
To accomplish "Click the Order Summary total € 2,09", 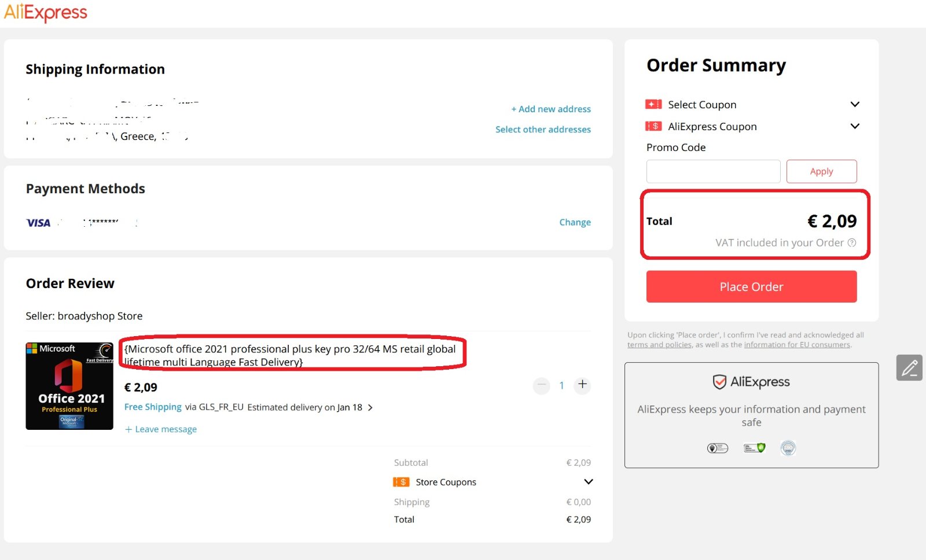I will pyautogui.click(x=832, y=221).
